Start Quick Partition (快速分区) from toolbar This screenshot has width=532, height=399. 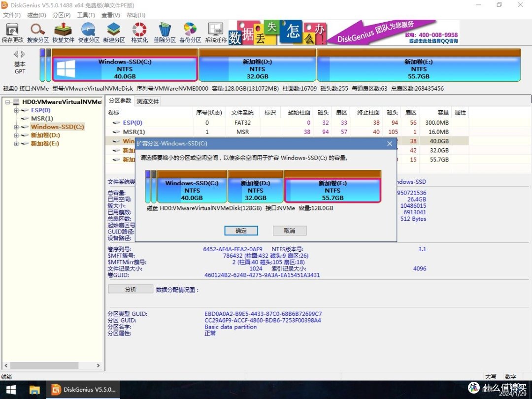coord(89,33)
